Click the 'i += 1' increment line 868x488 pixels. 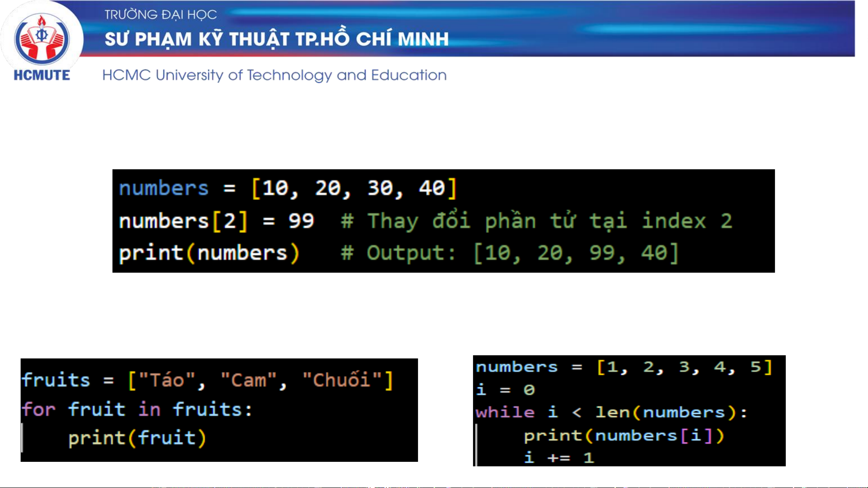pos(558,458)
